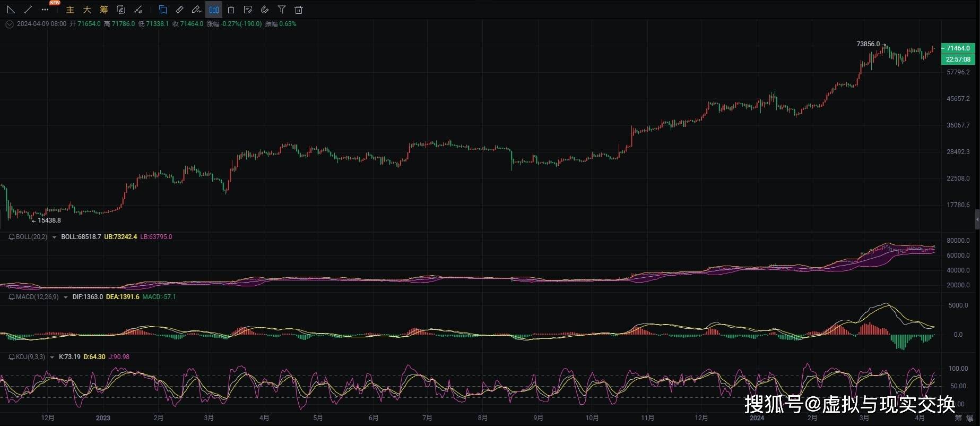
Task: Click the K:73.19 KDJ value
Action: coord(70,357)
